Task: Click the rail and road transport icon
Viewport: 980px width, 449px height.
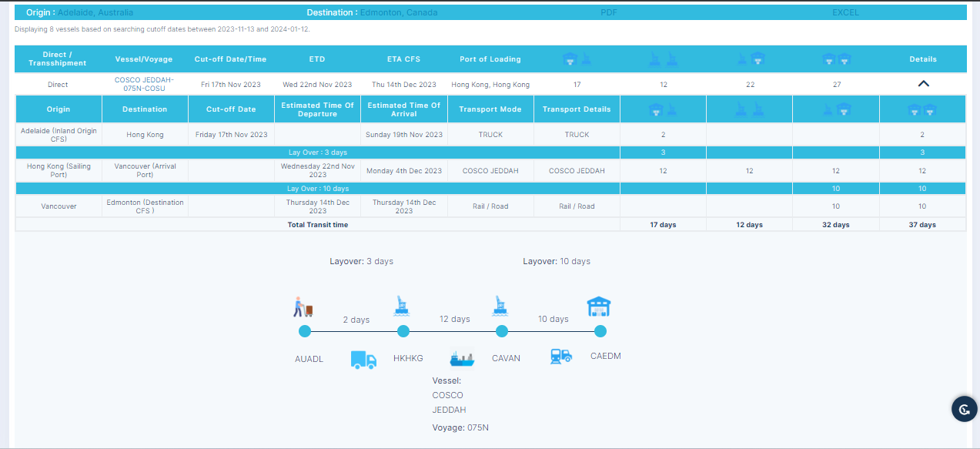Action: click(561, 356)
